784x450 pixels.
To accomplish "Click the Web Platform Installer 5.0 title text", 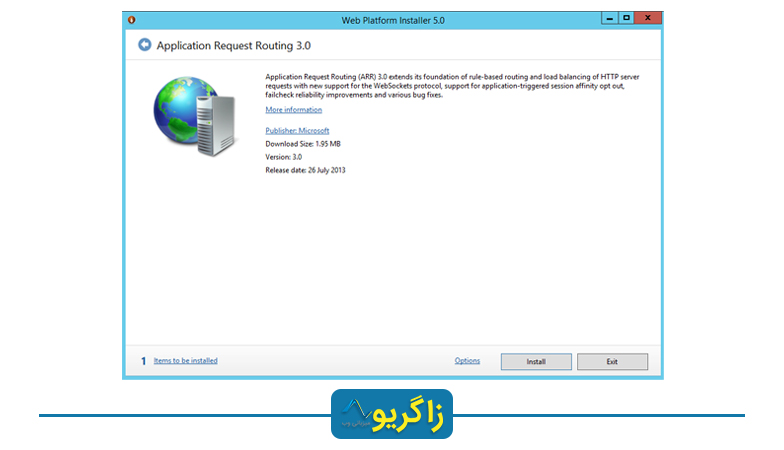I will (393, 20).
